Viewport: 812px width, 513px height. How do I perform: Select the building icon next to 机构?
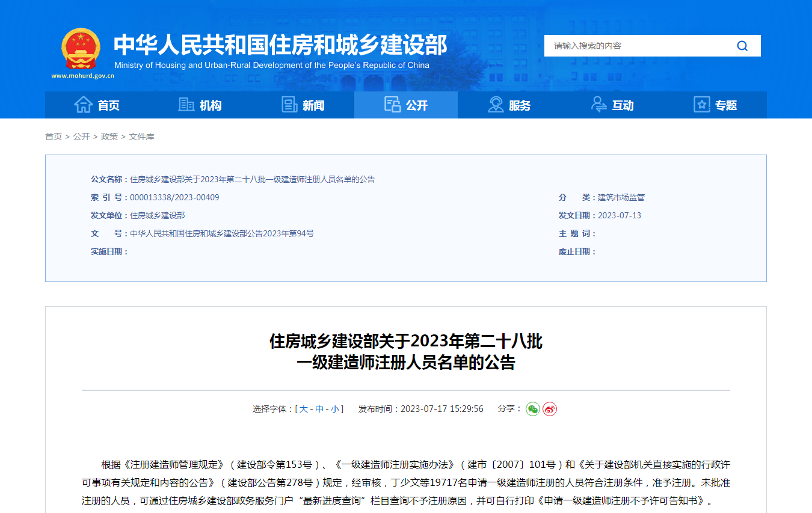tap(185, 105)
